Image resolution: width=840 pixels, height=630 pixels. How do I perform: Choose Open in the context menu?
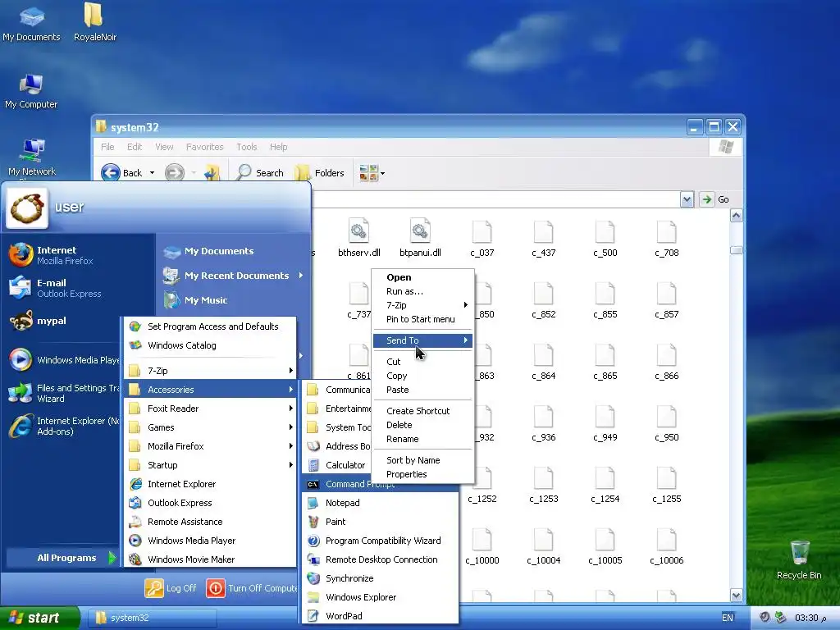(x=422, y=277)
